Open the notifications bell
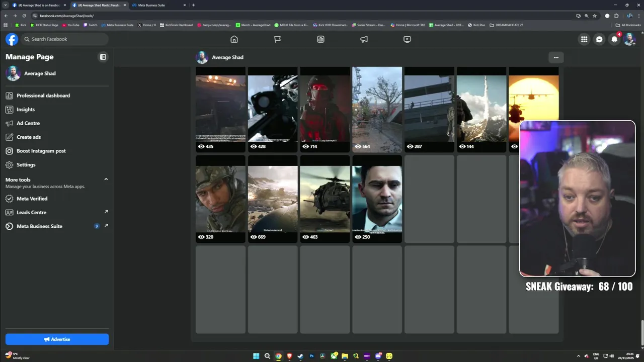644x362 pixels. tap(614, 39)
